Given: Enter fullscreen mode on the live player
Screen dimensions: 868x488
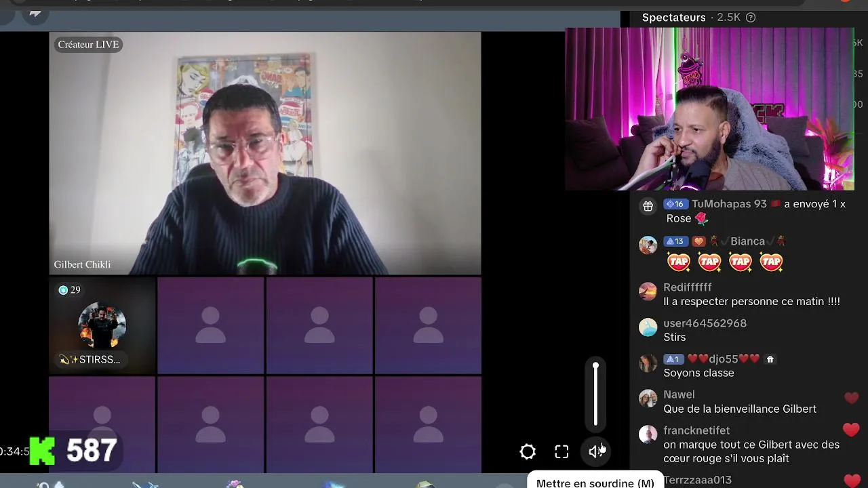Looking at the screenshot, I should [x=561, y=451].
